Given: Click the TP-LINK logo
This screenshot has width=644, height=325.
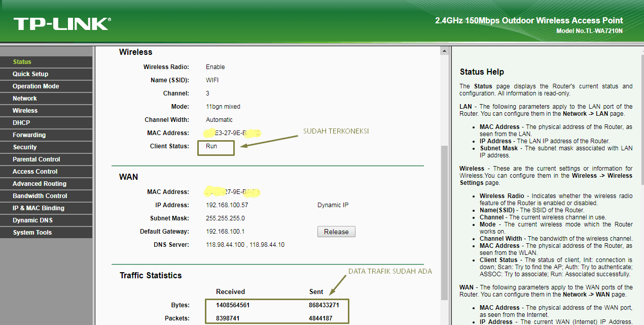Looking at the screenshot, I should (x=62, y=23).
